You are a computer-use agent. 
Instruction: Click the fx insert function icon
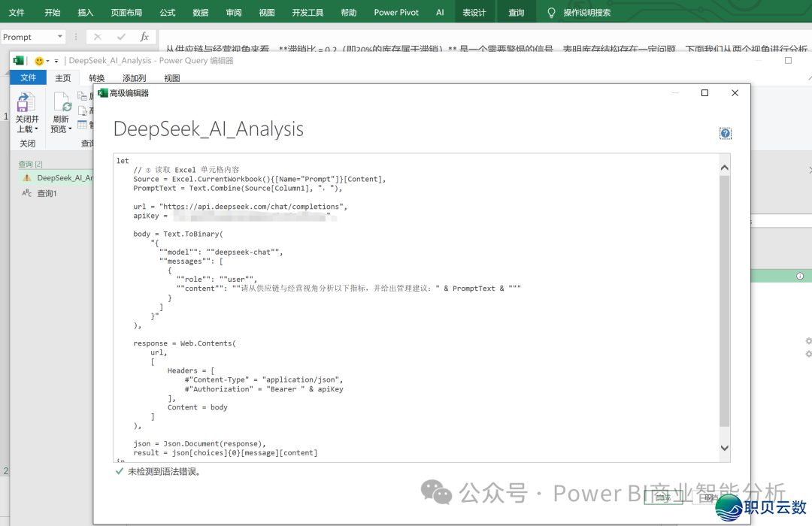pos(144,37)
